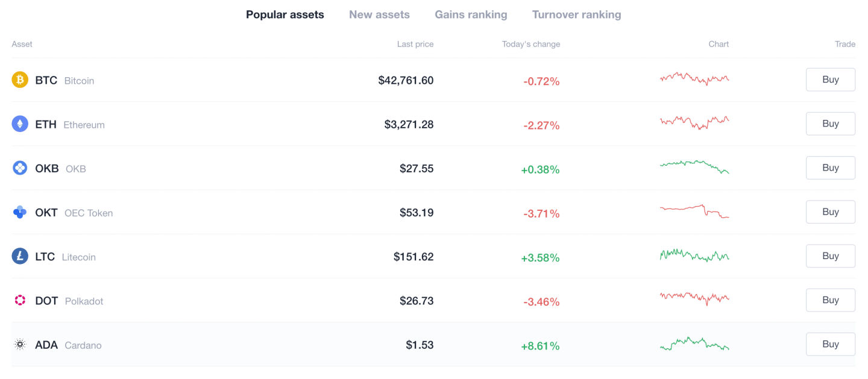Click the OKT ticker label
Image resolution: width=868 pixels, height=379 pixels.
point(46,212)
